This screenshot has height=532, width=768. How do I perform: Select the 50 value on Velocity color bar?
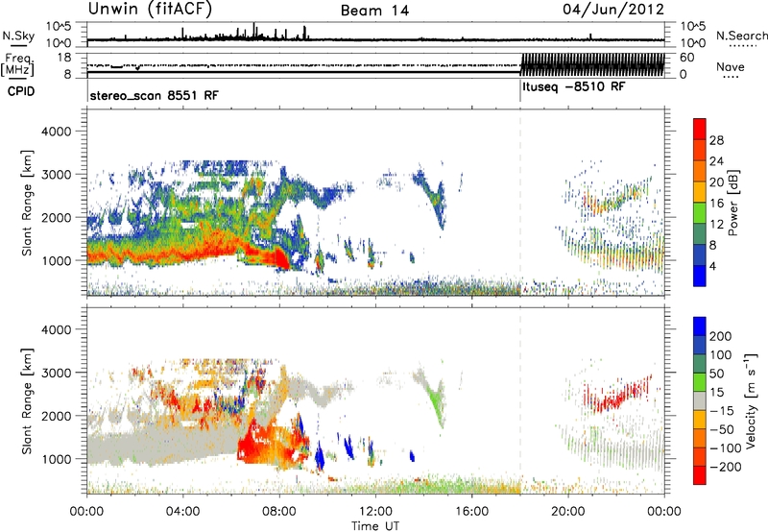717,374
